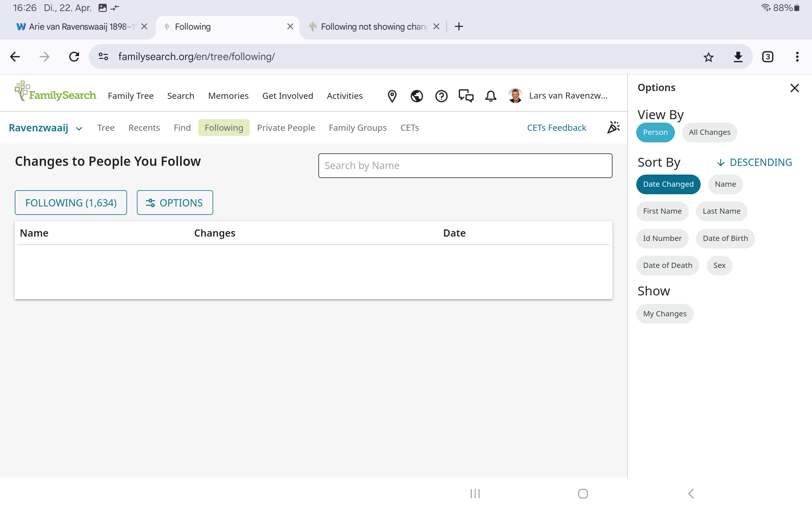Toggle DESCENDING sort order
812x508 pixels.
754,163
